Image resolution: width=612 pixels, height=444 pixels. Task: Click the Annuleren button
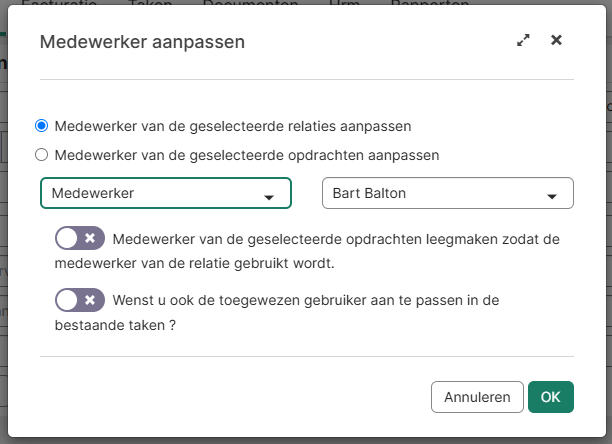pos(477,397)
